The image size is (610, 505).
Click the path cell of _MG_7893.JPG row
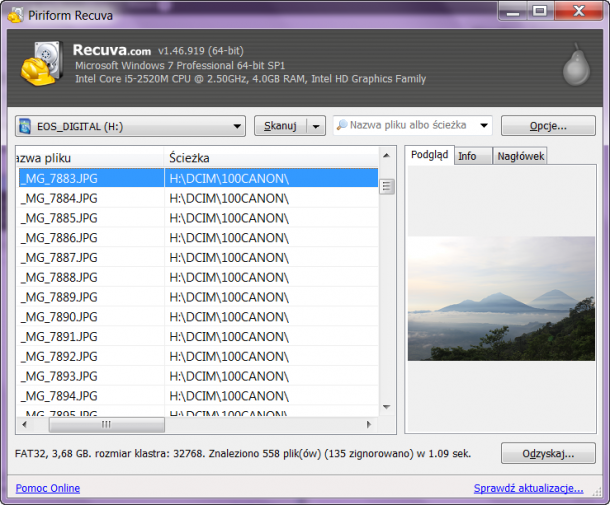coord(271,376)
